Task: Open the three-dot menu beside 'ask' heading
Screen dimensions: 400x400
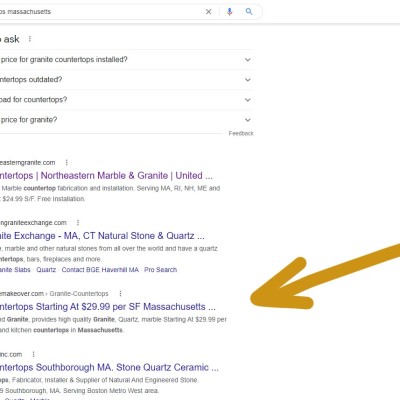Action: pyautogui.click(x=30, y=39)
